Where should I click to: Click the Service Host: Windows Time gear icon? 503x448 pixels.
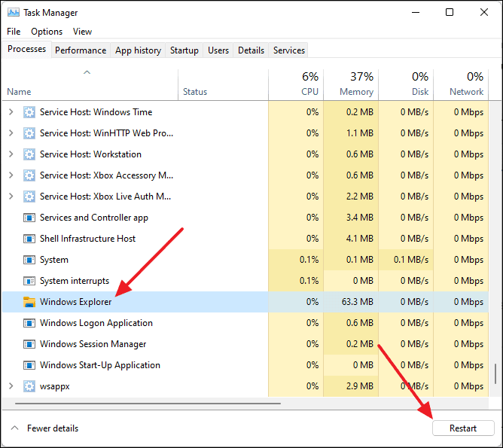29,112
